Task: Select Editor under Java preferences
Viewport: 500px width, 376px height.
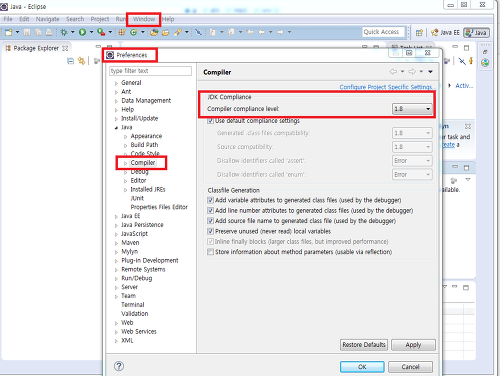Action: click(138, 181)
